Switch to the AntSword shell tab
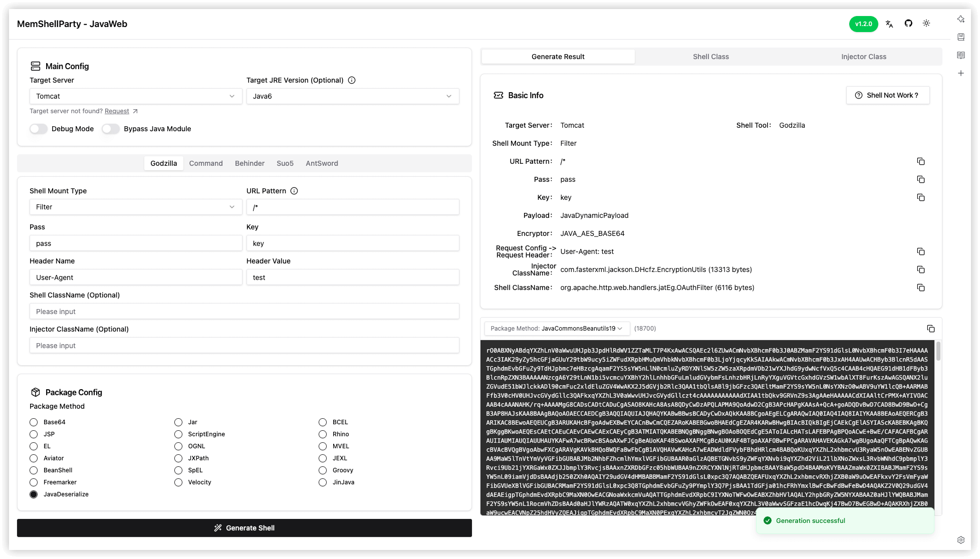980x559 pixels. [x=322, y=163]
